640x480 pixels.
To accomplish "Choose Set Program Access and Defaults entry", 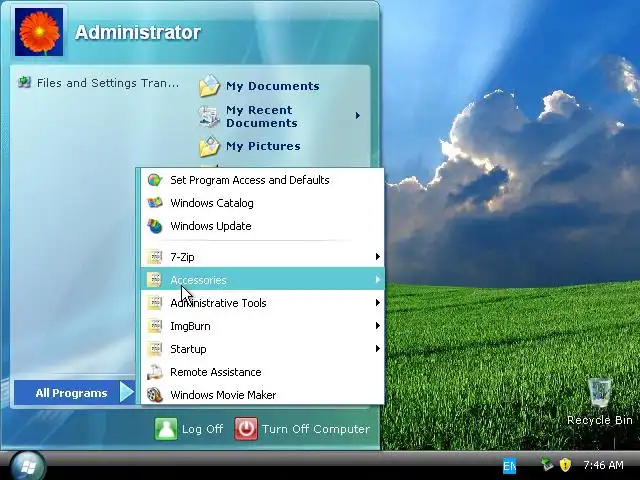I will [262, 180].
